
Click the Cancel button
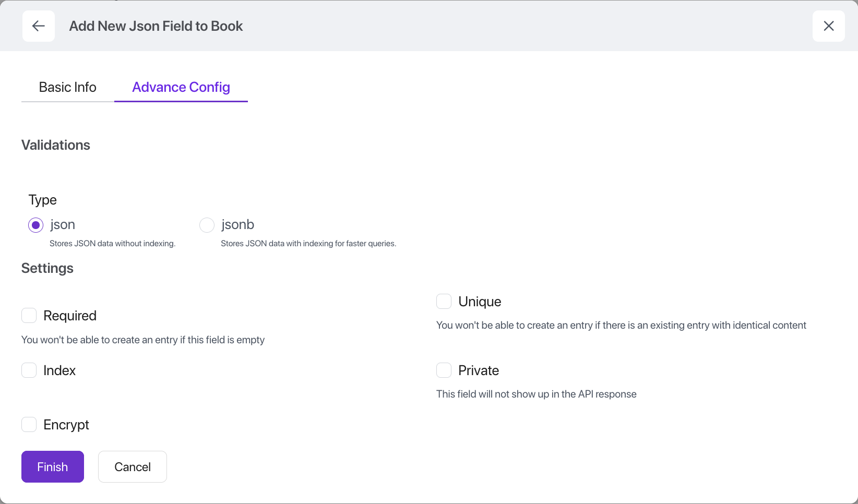coord(133,467)
